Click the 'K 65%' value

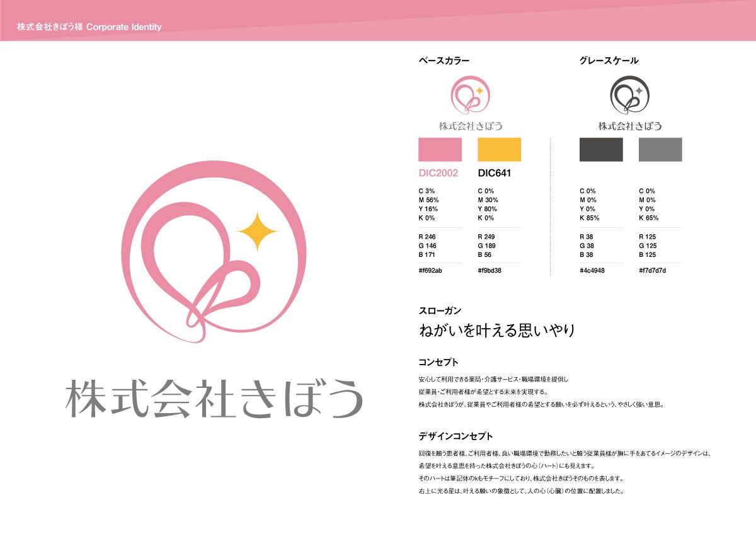point(649,218)
